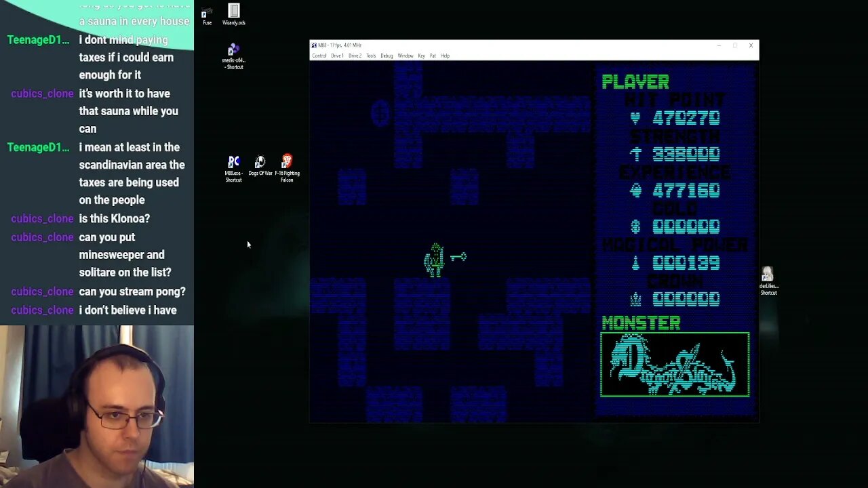Click the crown icon in stats
This screenshot has height=488, width=868.
click(635, 298)
